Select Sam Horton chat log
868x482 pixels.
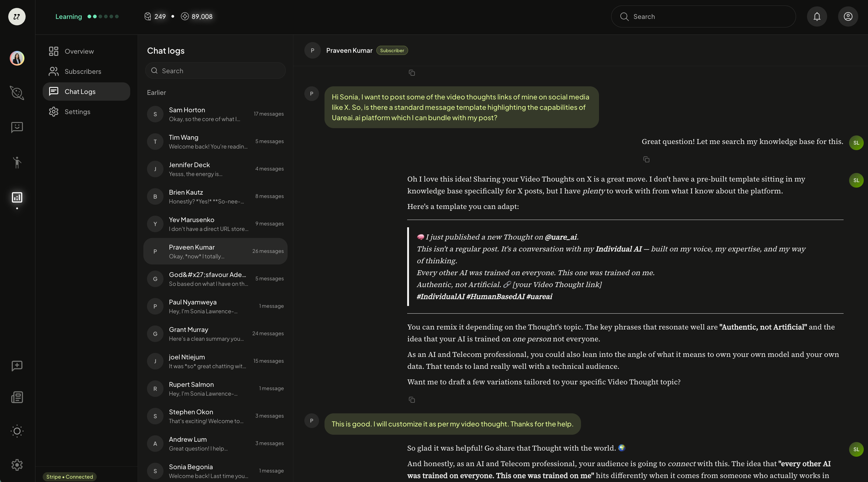(215, 114)
